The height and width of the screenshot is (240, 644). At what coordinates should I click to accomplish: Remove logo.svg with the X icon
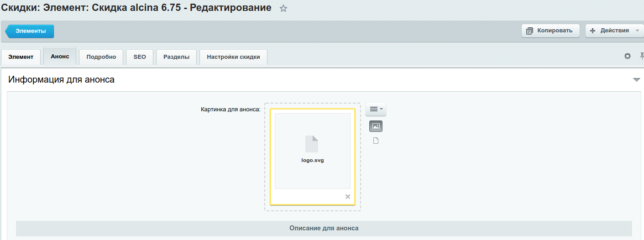pyautogui.click(x=348, y=197)
